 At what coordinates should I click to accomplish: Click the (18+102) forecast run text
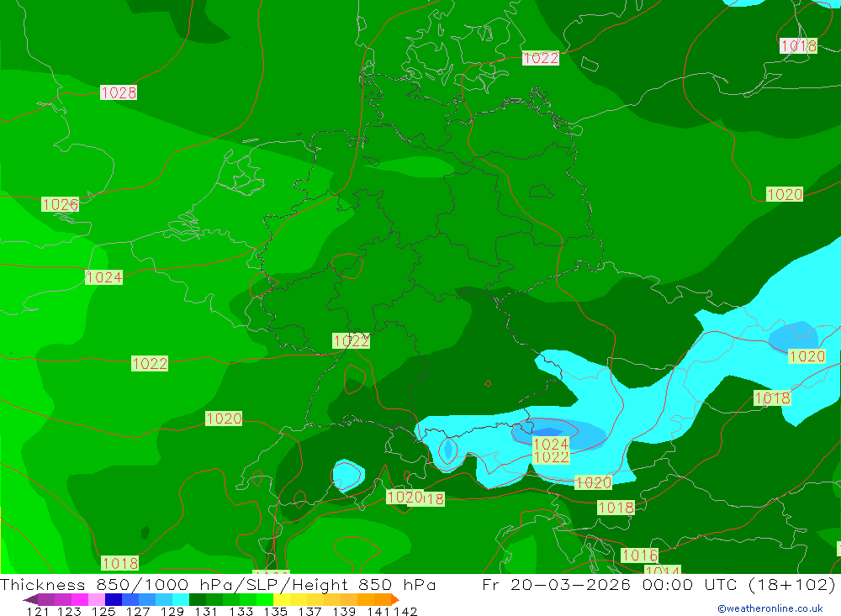tap(791, 584)
